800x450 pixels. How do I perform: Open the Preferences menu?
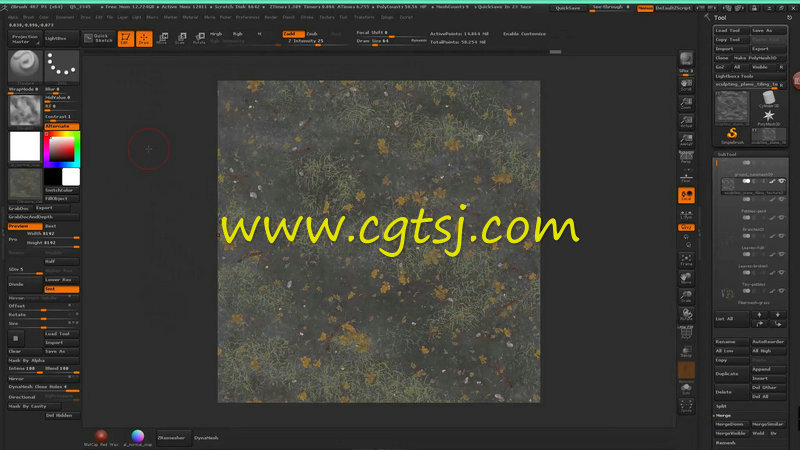click(247, 17)
